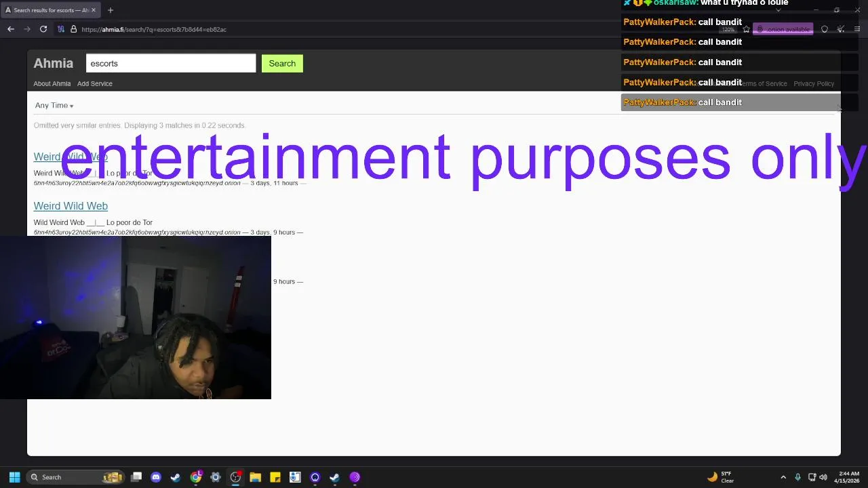Viewport: 868px width, 488px height.
Task: Show hidden system tray icons
Action: 783,477
